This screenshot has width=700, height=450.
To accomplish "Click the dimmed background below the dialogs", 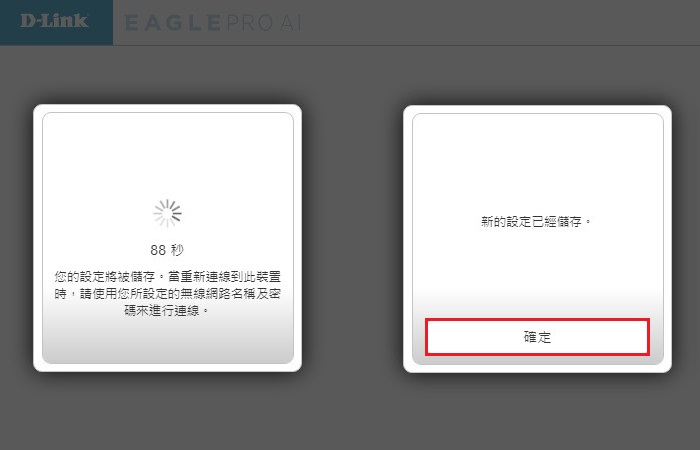I will coord(350,411).
